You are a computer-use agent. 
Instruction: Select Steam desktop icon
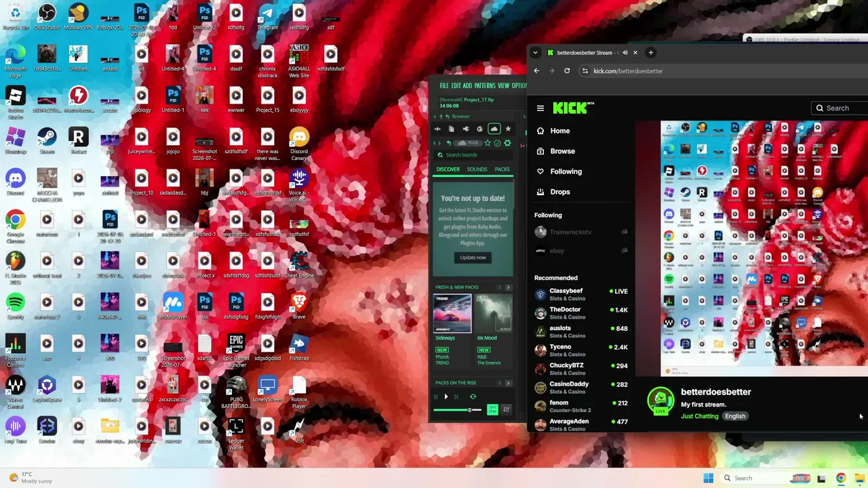pos(47,141)
